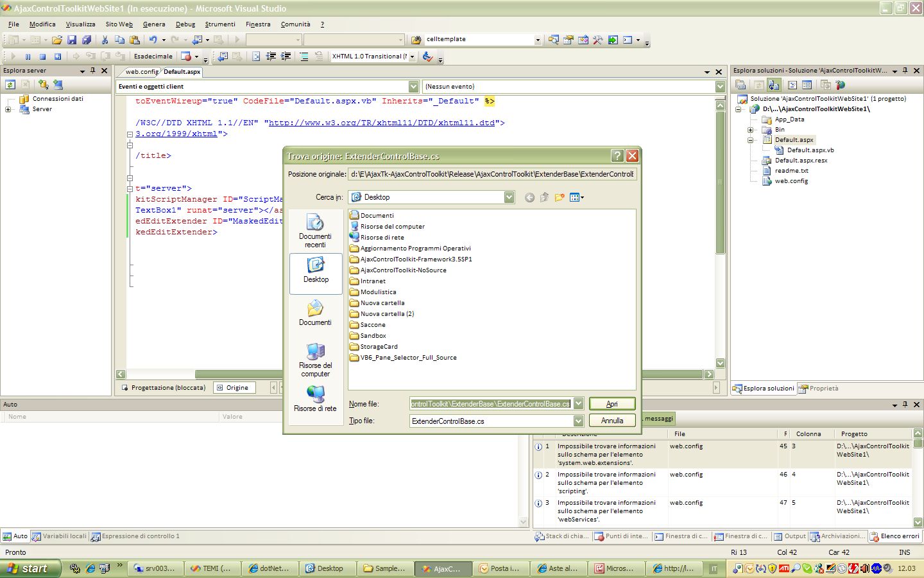Click the Open File folder toolbar icon
Viewport: 924px width, 578px height.
point(57,40)
